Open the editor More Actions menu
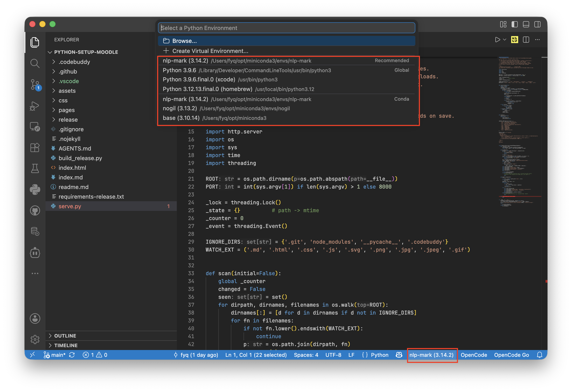 click(x=537, y=40)
